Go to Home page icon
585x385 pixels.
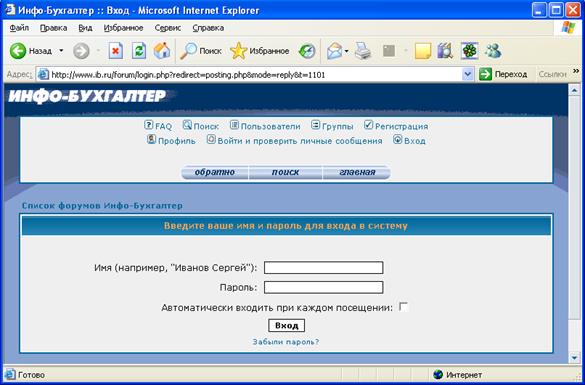[162, 51]
